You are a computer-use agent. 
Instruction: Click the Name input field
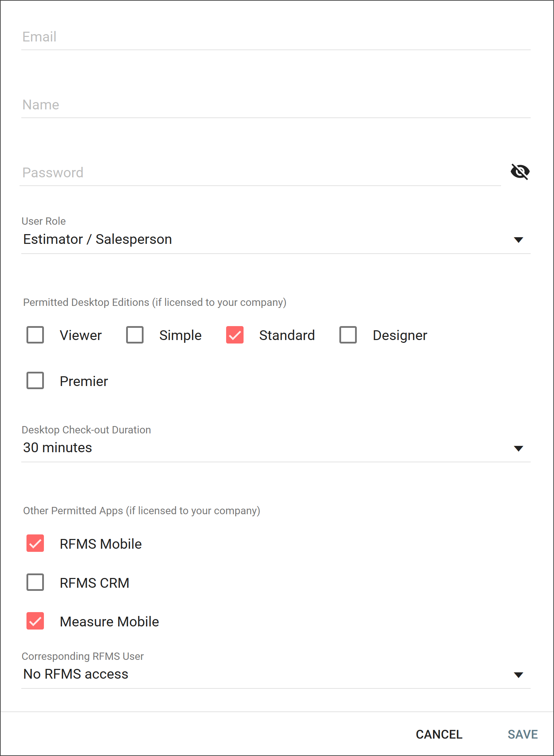[275, 105]
